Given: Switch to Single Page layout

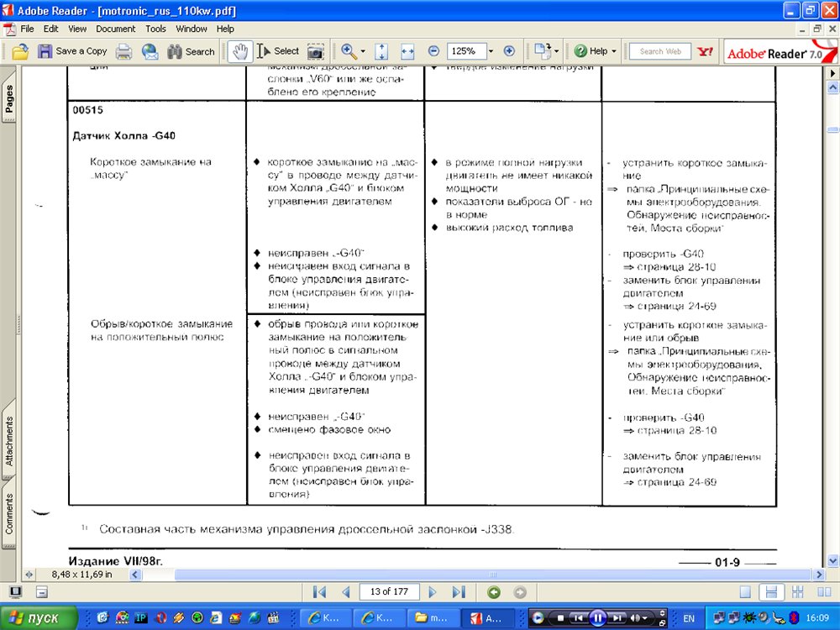Looking at the screenshot, I should coord(745,592).
